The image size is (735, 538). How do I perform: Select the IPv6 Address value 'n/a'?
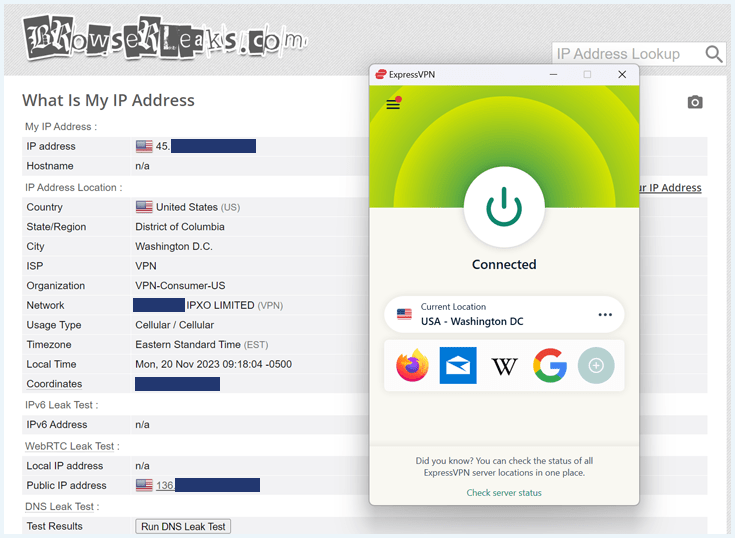142,425
